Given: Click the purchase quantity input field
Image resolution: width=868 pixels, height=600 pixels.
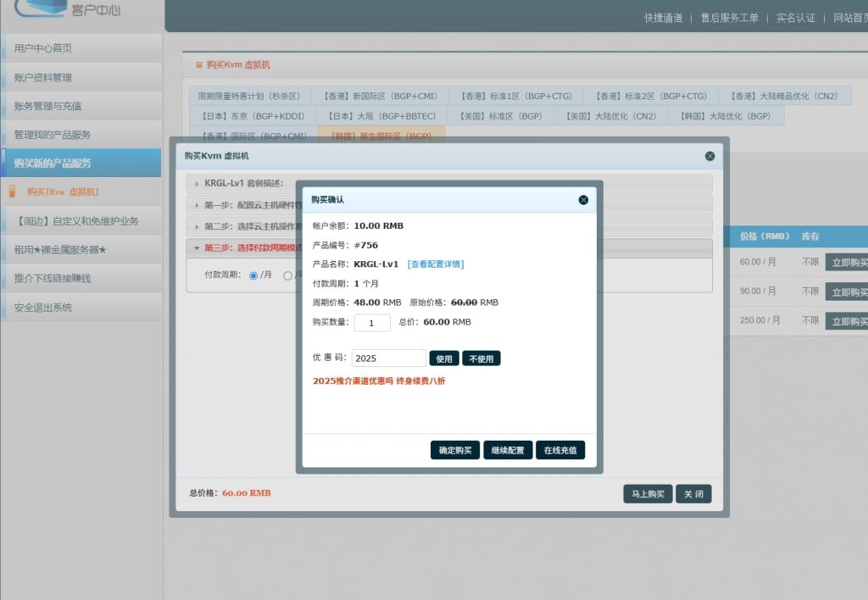Looking at the screenshot, I should click(371, 322).
